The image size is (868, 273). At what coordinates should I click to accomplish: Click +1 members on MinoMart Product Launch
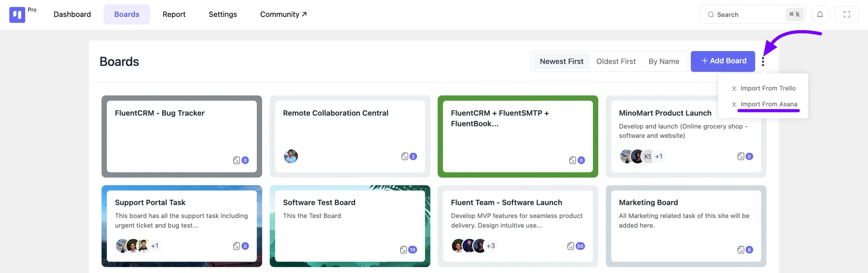659,156
